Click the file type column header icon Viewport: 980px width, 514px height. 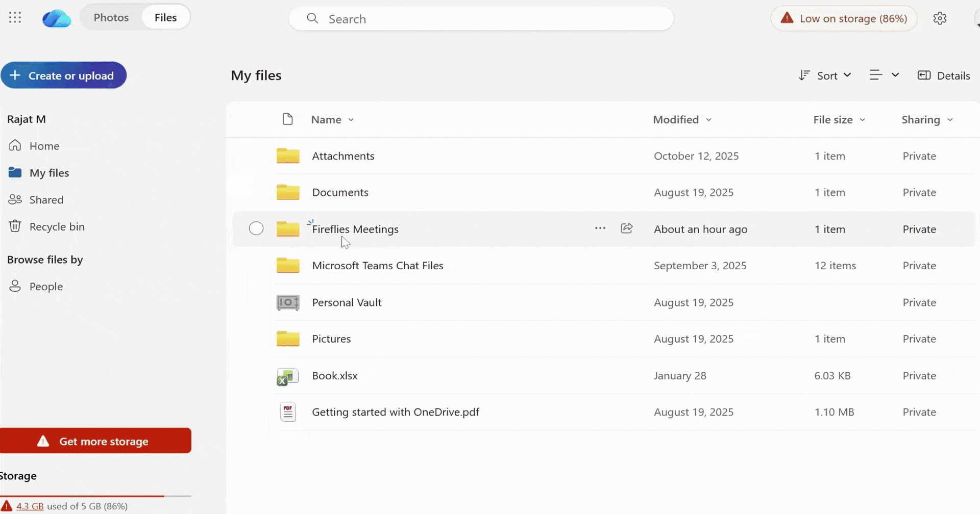288,119
